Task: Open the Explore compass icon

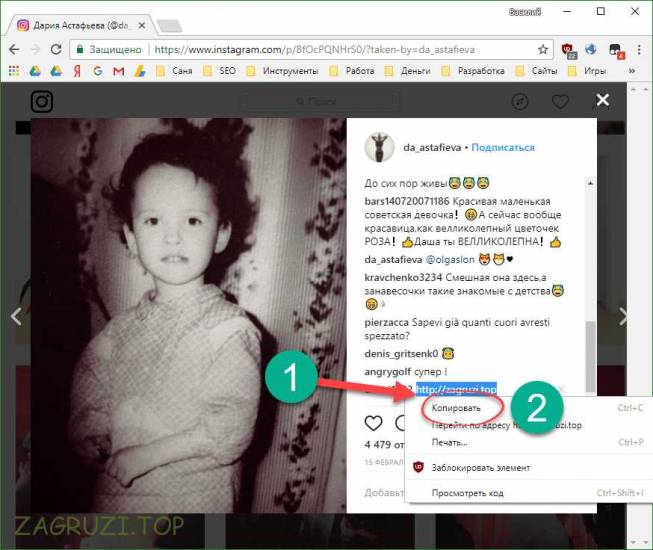Action: click(x=520, y=102)
